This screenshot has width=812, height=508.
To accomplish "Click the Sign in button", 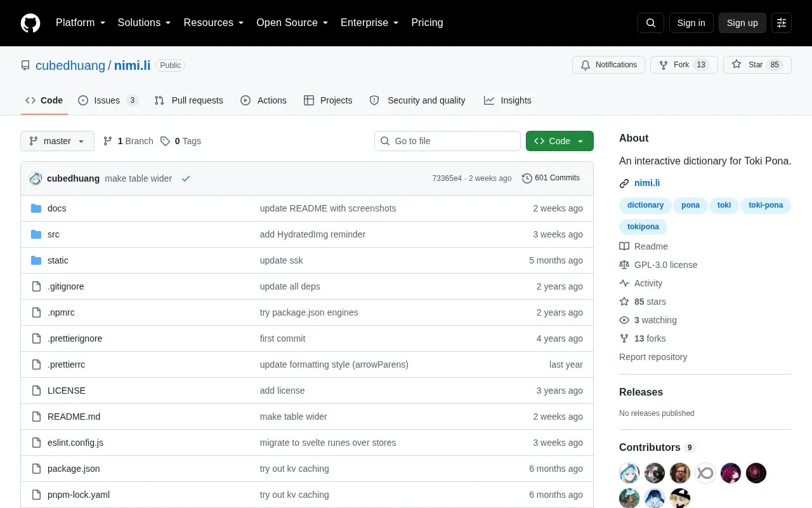I will coord(691,23).
